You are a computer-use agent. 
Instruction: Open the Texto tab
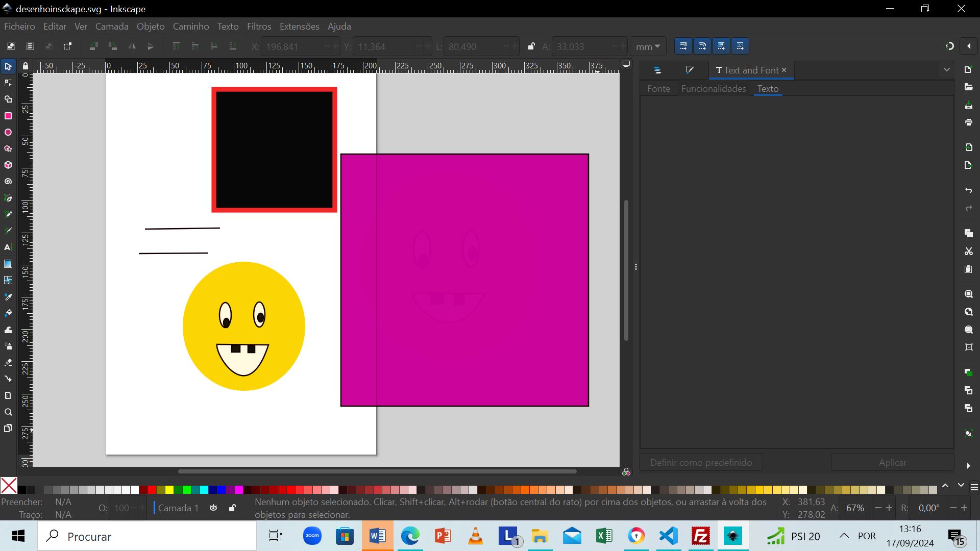768,88
